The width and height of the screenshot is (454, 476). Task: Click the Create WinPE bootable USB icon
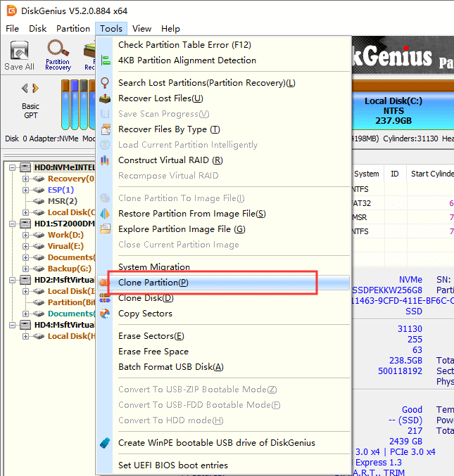(x=106, y=443)
